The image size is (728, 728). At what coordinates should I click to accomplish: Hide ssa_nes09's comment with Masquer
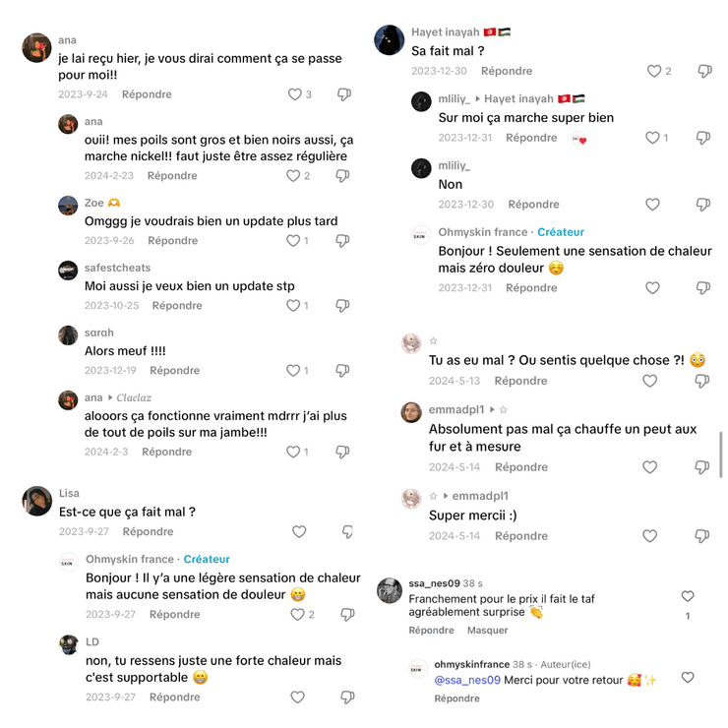pyautogui.click(x=487, y=631)
